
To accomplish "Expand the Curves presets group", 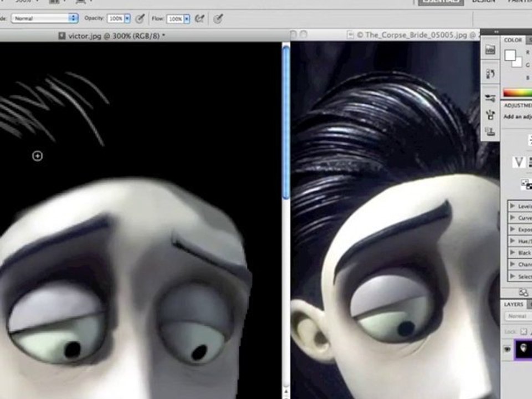I will (x=513, y=217).
